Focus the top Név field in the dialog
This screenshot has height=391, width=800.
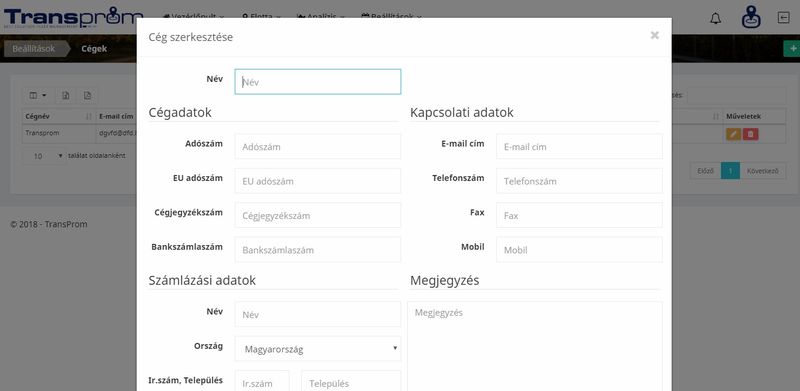click(318, 82)
